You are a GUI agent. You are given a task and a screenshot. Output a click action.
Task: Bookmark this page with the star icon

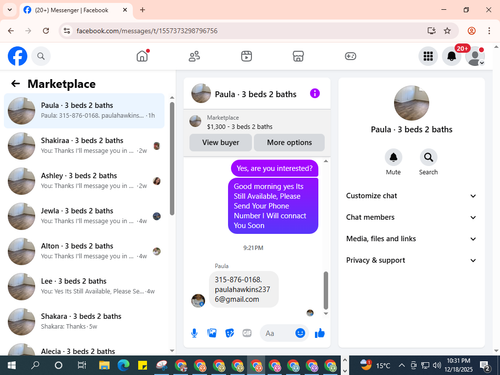tap(447, 31)
